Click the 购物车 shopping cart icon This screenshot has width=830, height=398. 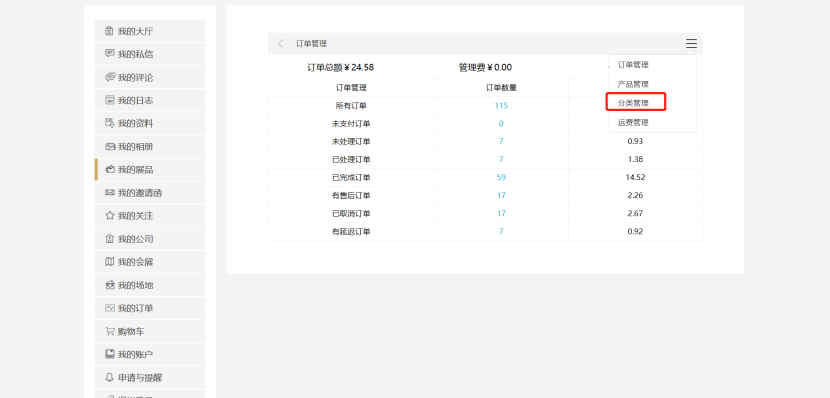pos(110,331)
